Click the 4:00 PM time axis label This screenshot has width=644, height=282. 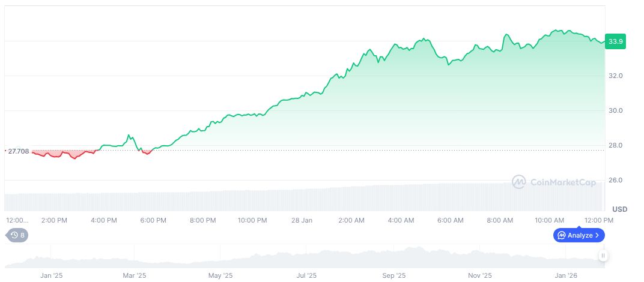(103, 221)
